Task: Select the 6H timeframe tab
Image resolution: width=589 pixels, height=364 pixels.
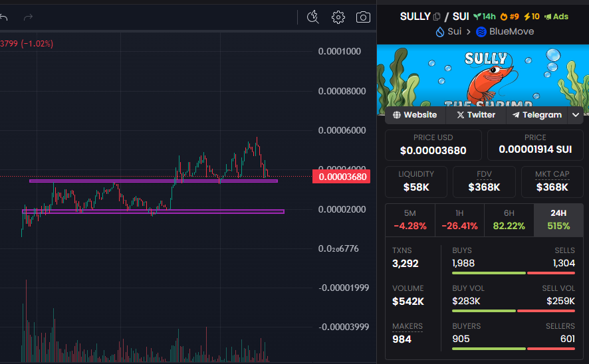Action: coord(509,221)
